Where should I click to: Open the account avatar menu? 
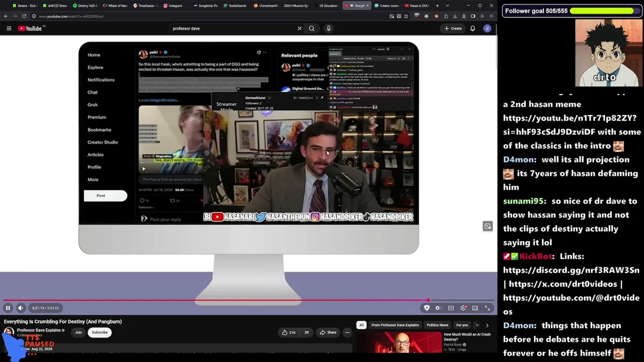(487, 29)
